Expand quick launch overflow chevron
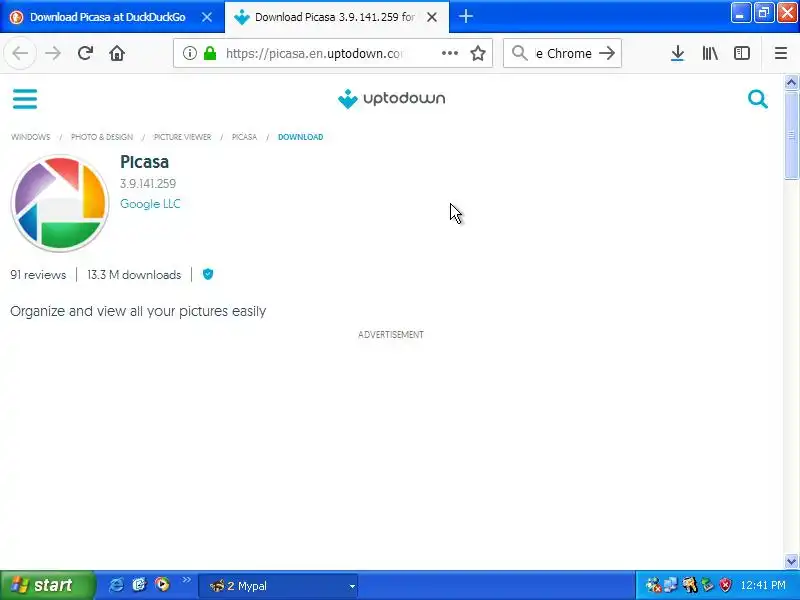800x600 pixels. pyautogui.click(x=186, y=580)
